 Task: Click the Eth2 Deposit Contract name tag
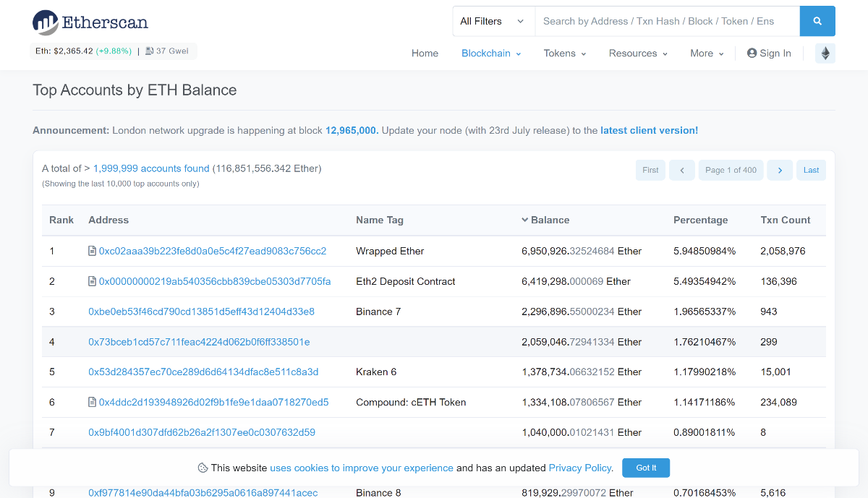(x=406, y=282)
